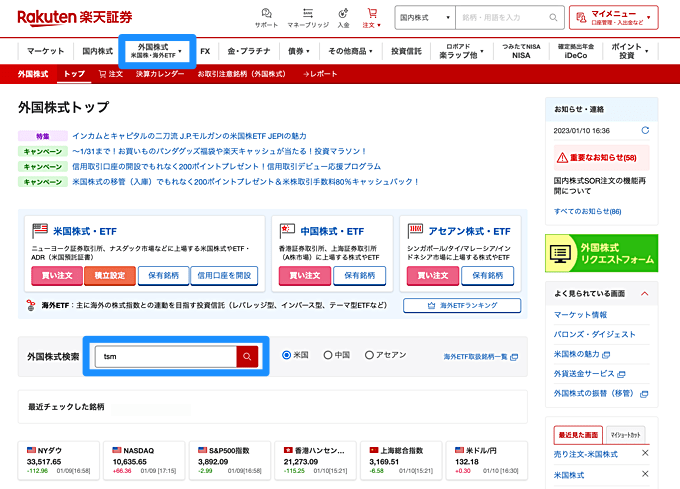Image resolution: width=680 pixels, height=489 pixels.
Task: Select the 最近見た画面 tab
Action: (x=578, y=435)
